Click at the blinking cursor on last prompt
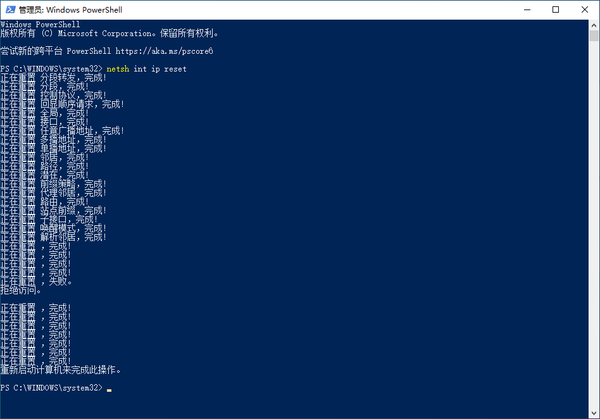Image resolution: width=600 pixels, height=419 pixels. click(109, 390)
